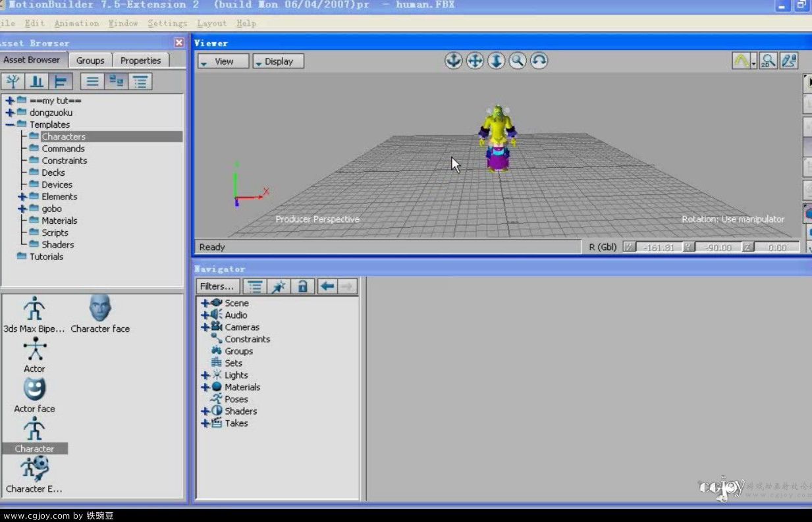Select the Actor face asset thumbnail
Viewport: 812px width, 522px height.
[34, 395]
